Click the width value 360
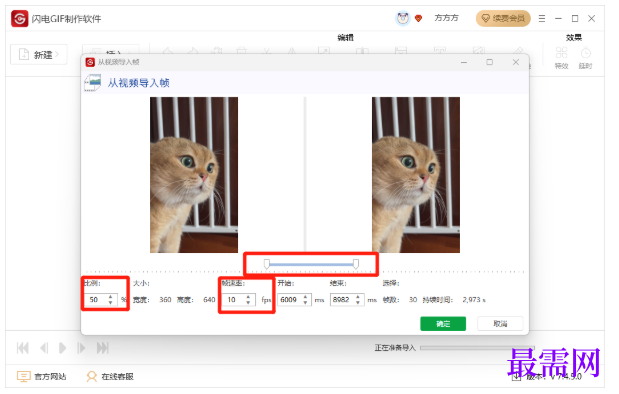Image resolution: width=619 pixels, height=394 pixels. pos(165,300)
